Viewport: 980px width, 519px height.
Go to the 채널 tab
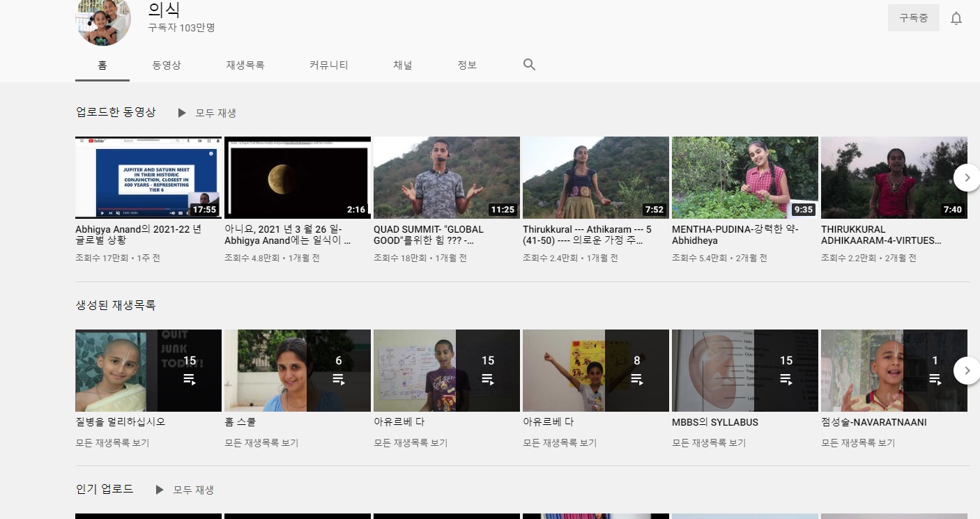click(x=403, y=65)
